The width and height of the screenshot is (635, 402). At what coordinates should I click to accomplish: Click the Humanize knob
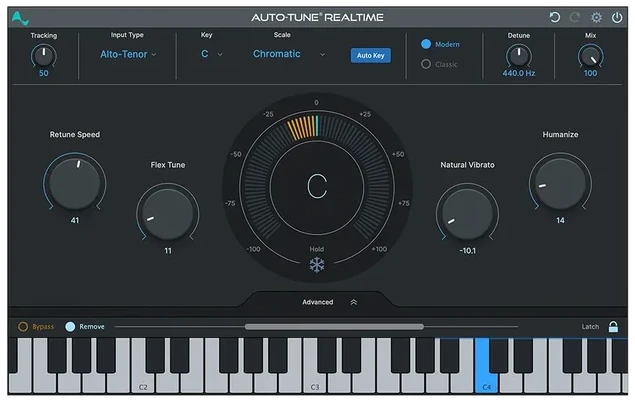click(560, 183)
